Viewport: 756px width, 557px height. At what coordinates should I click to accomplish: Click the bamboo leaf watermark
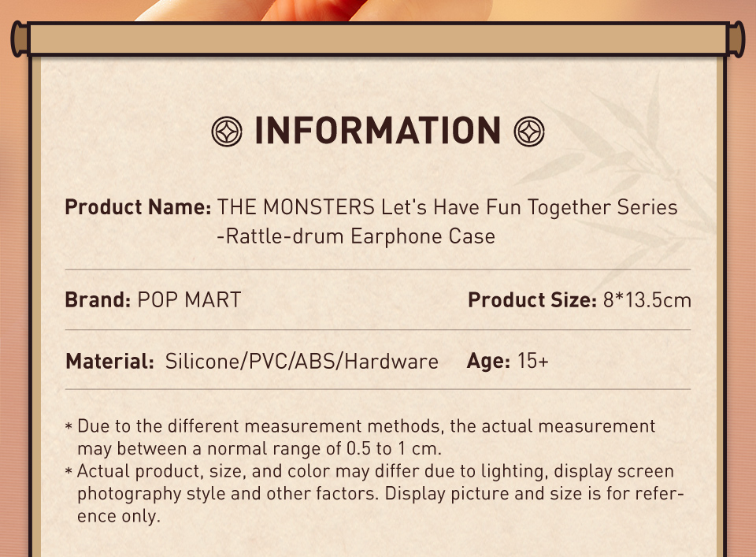pyautogui.click(x=630, y=181)
